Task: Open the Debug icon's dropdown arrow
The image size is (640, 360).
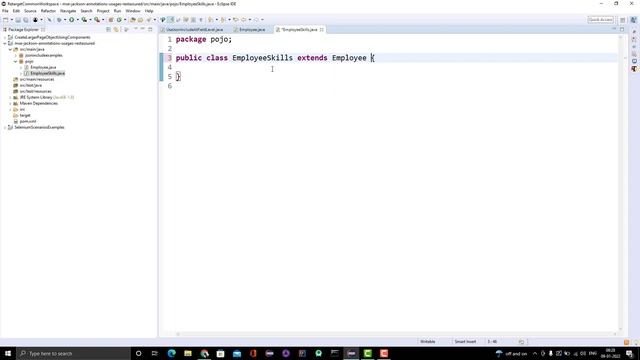Action: pyautogui.click(x=64, y=20)
